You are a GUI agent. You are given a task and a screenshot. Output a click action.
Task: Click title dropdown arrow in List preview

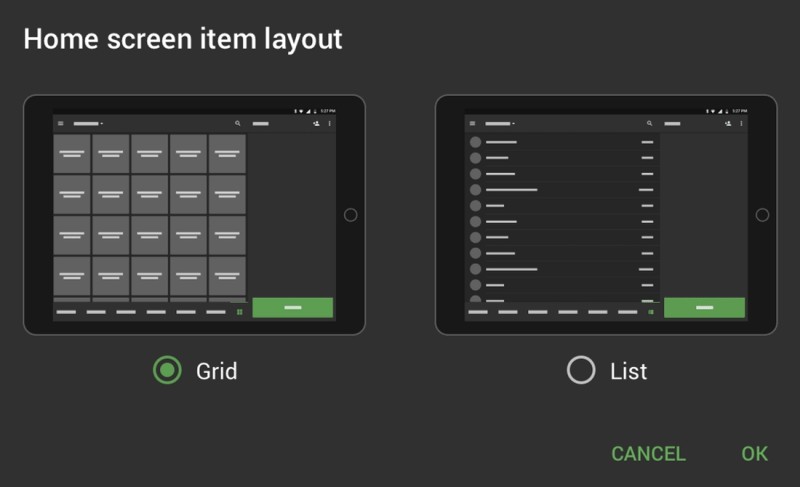[x=514, y=124]
